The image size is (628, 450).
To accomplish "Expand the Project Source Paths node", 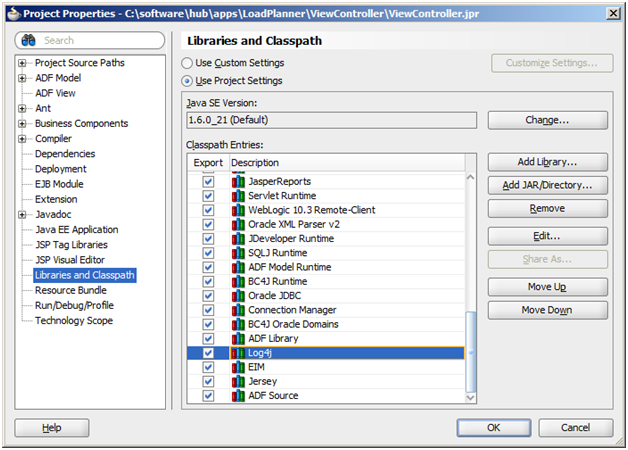I will click(23, 63).
